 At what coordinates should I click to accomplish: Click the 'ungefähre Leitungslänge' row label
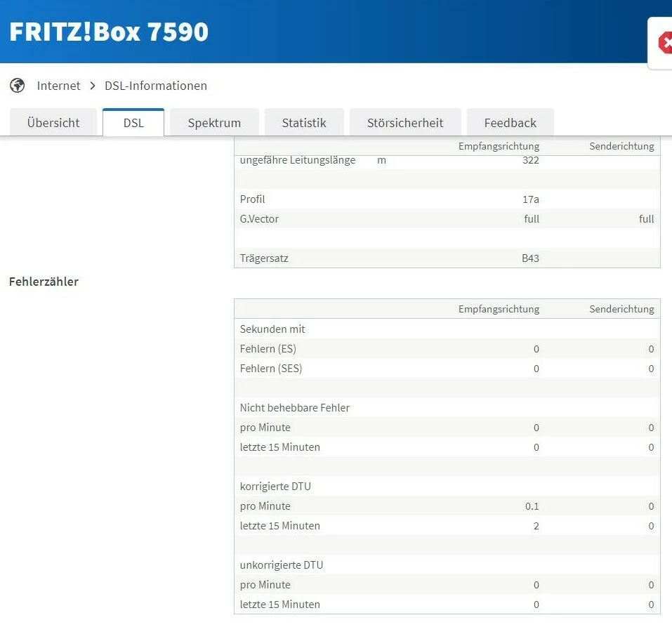(298, 160)
